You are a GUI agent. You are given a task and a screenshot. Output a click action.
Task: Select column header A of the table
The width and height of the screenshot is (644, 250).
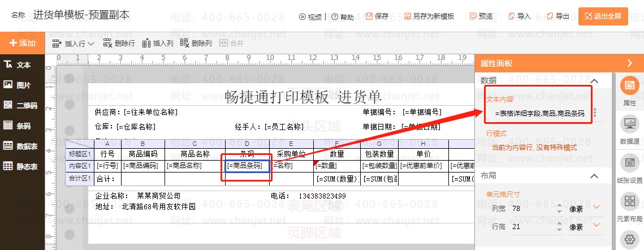[x=107, y=144]
